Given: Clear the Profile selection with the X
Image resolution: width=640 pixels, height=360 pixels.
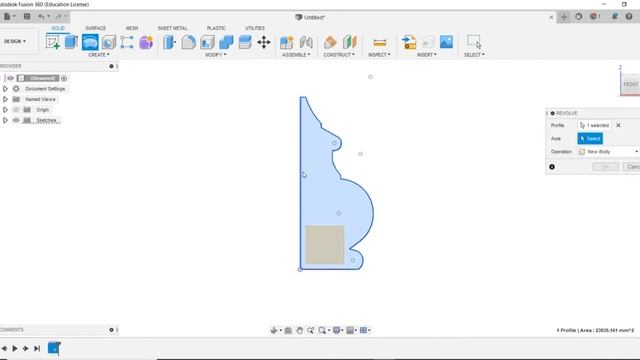Looking at the screenshot, I should point(618,125).
